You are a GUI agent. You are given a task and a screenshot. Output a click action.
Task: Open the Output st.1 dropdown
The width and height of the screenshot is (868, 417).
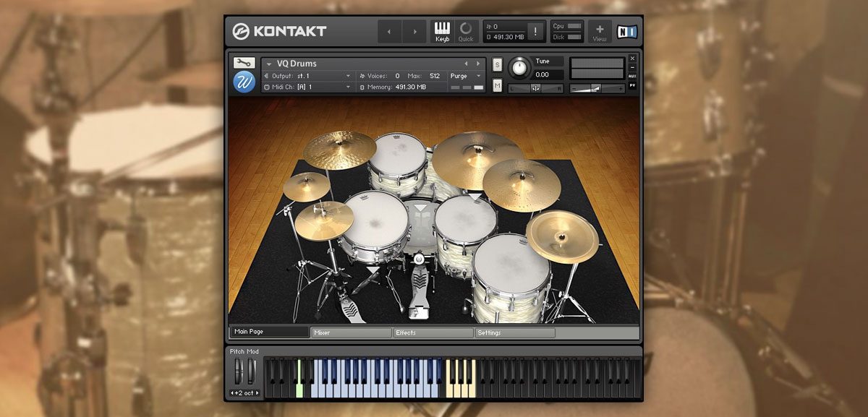pyautogui.click(x=308, y=75)
